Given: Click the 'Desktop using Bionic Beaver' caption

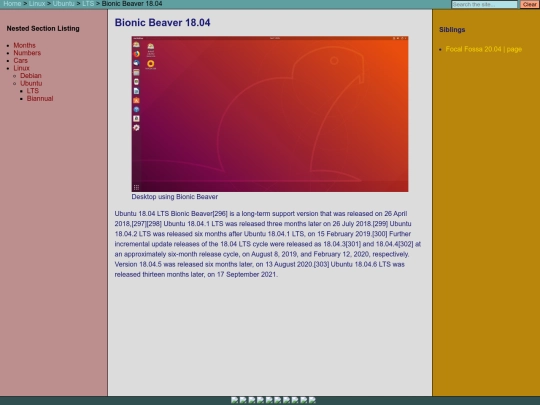Looking at the screenshot, I should (175, 197).
